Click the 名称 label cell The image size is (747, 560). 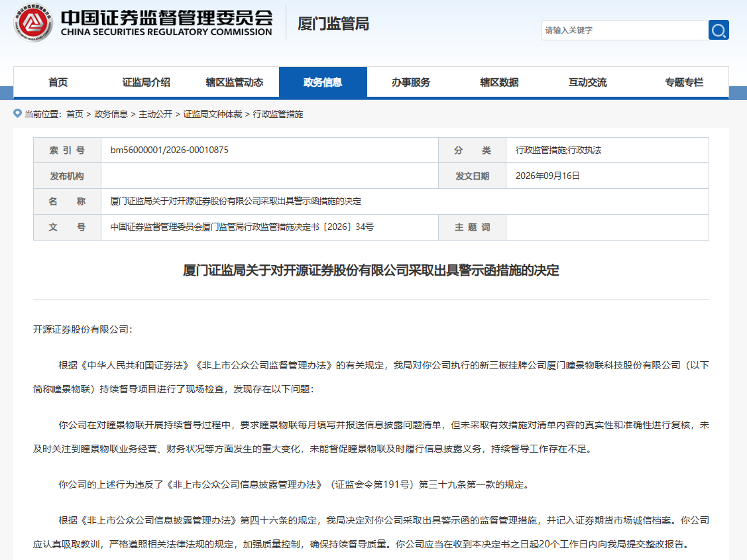click(67, 201)
